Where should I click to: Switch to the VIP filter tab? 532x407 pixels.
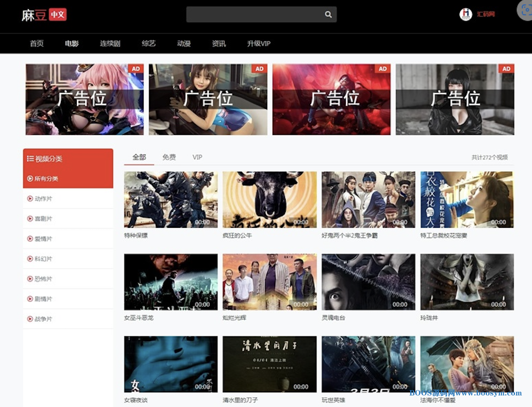pos(197,157)
